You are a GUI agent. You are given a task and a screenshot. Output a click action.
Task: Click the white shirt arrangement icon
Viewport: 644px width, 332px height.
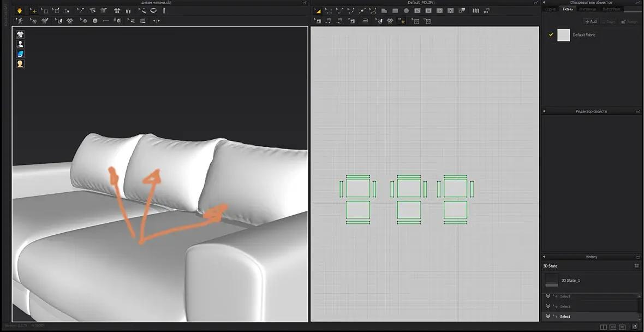[x=117, y=11]
